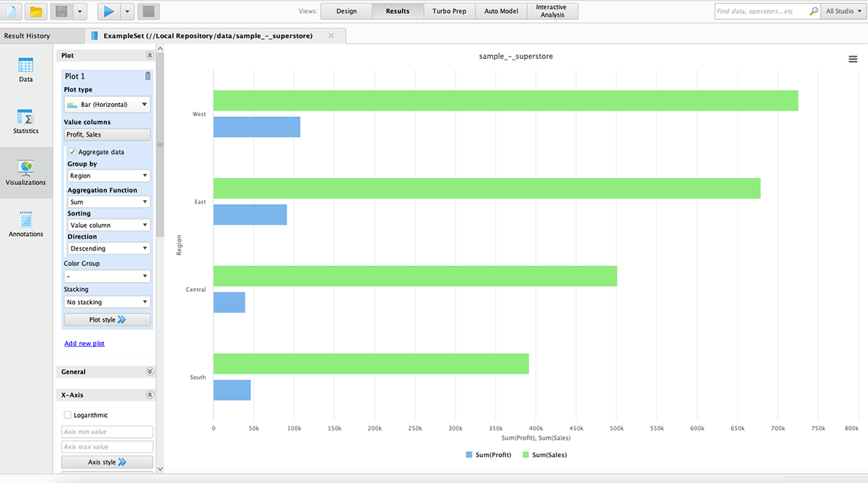This screenshot has height=483, width=868.
Task: Open the Stacking dropdown
Action: (107, 301)
